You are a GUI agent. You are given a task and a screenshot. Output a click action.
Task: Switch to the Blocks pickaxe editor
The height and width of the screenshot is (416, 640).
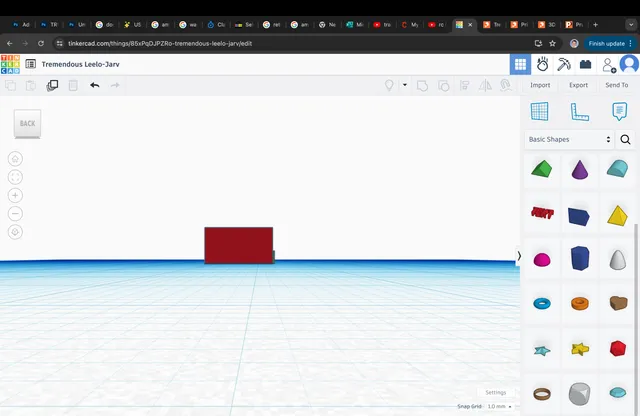coord(564,65)
